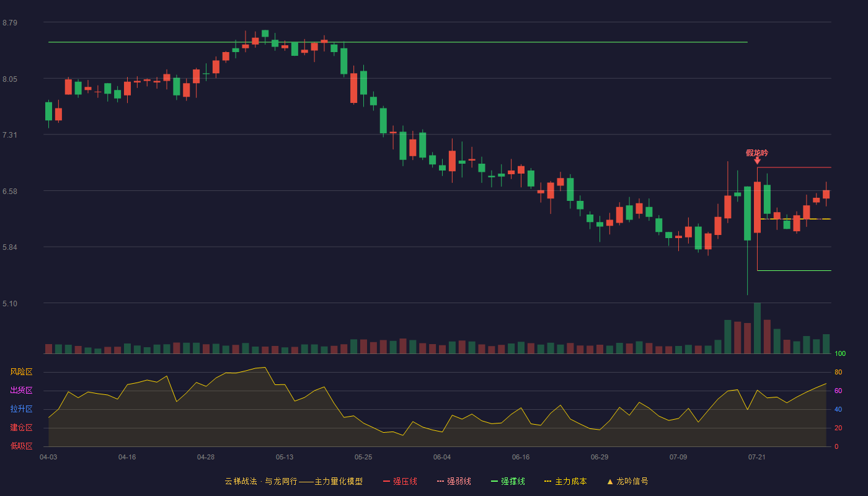Click the 06-29 date label
This screenshot has width=868, height=496.
(x=600, y=457)
